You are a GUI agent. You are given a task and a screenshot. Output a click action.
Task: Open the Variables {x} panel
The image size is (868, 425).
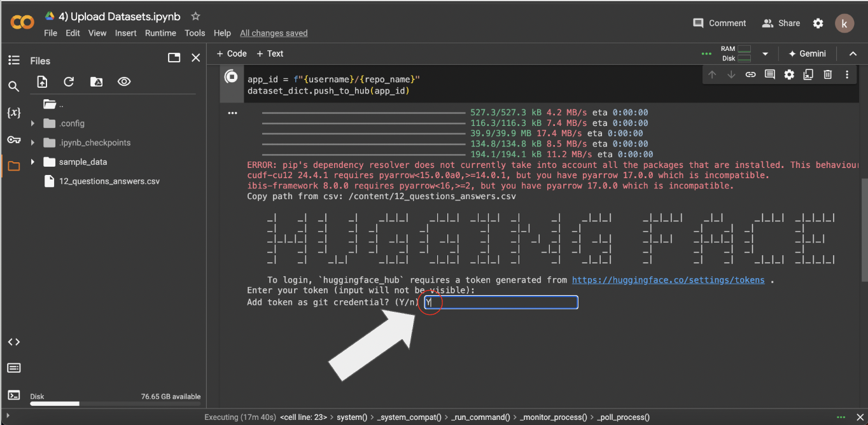[13, 113]
